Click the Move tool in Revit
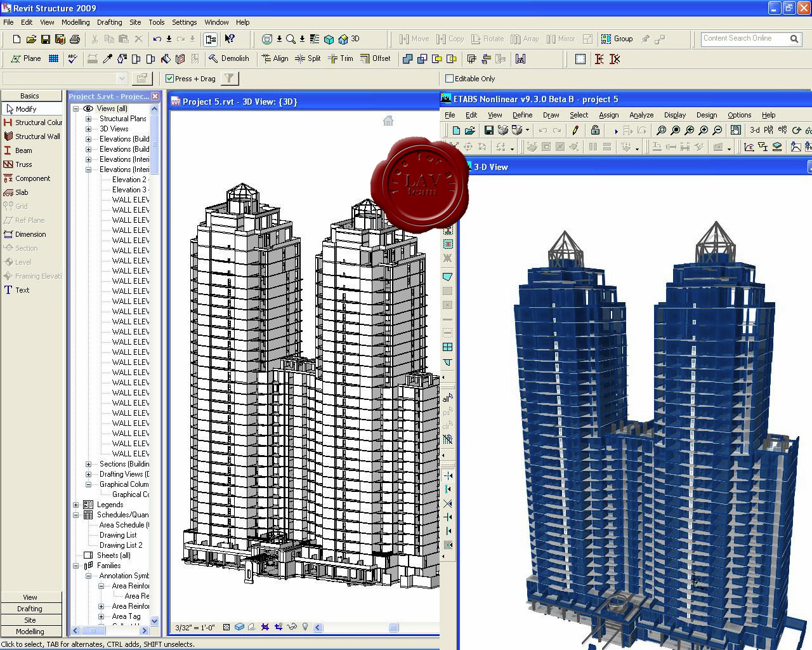This screenshot has width=812, height=650. tap(414, 39)
